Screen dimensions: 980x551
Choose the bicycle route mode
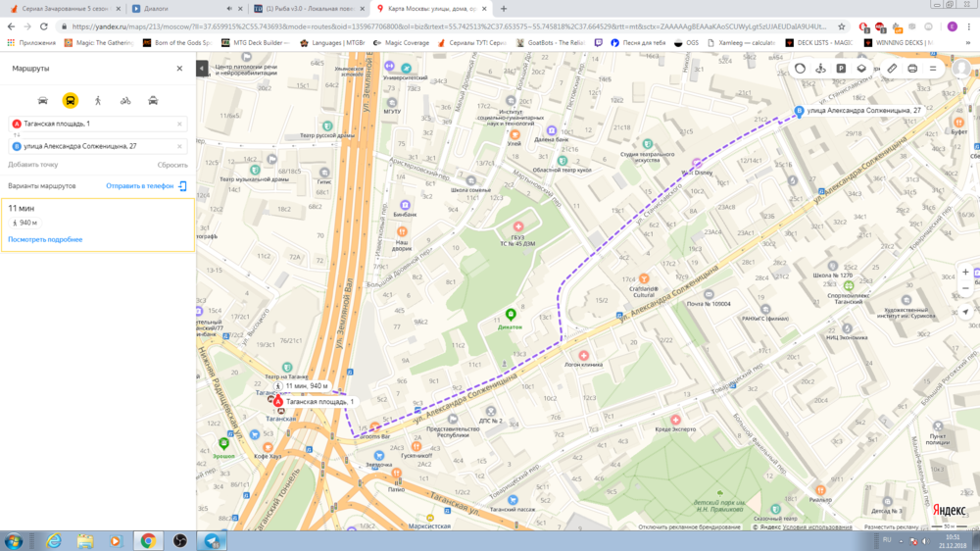pyautogui.click(x=125, y=101)
